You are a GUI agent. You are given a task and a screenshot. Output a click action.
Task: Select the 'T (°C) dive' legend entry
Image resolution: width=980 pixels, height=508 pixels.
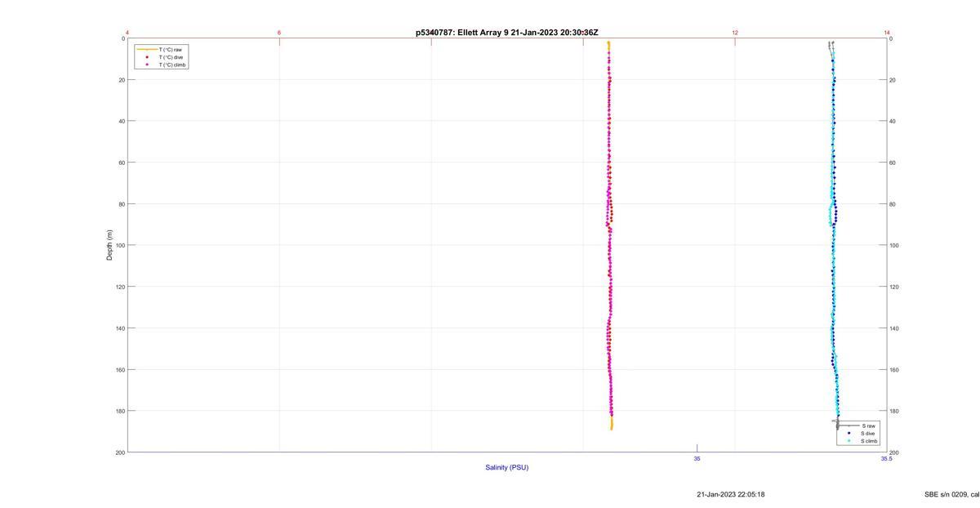pyautogui.click(x=171, y=57)
